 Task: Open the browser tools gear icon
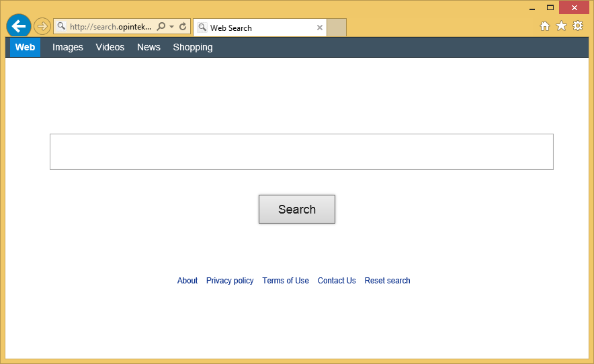(577, 26)
